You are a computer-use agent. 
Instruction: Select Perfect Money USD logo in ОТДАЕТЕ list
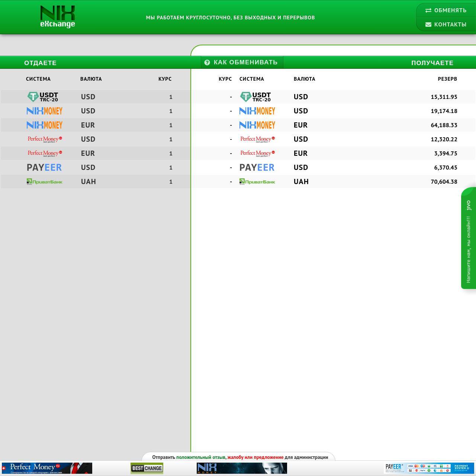(45, 139)
